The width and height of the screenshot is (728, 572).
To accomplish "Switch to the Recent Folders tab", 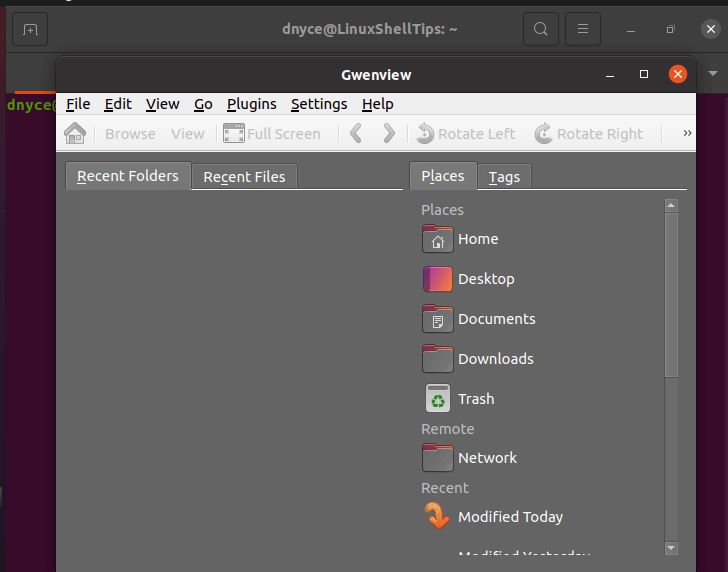I will 128,176.
